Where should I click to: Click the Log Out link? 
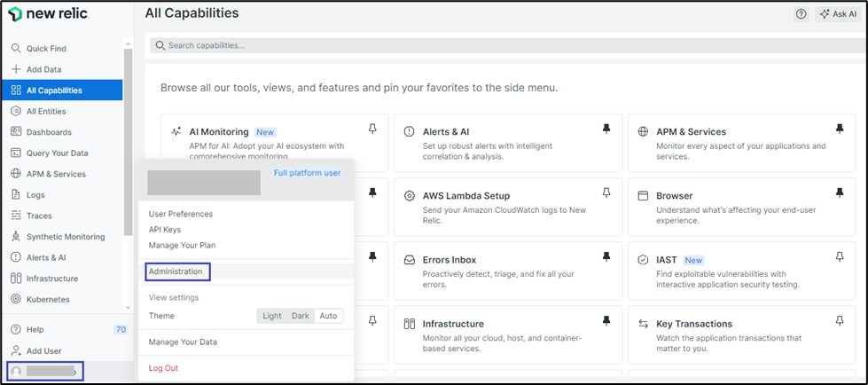pyautogui.click(x=163, y=368)
